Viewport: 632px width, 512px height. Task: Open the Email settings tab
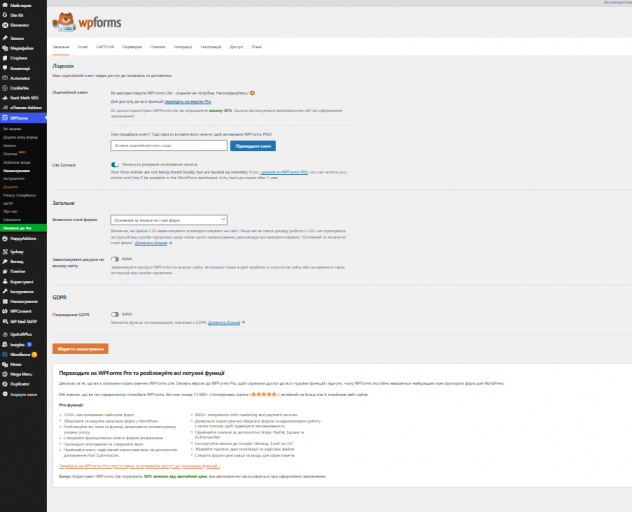[83, 47]
